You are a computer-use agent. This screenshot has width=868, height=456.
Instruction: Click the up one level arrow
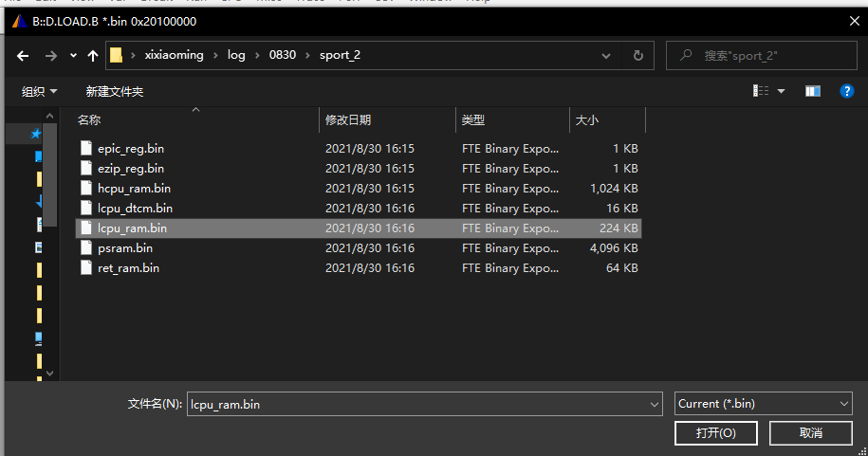click(x=92, y=56)
